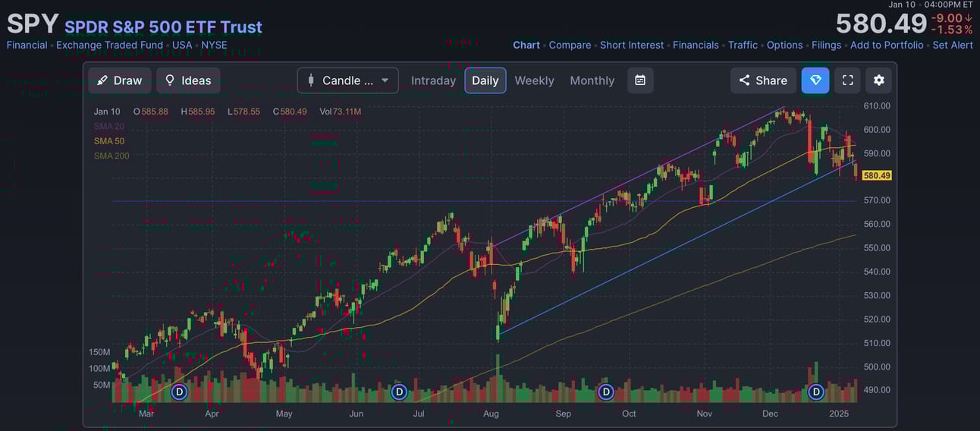Switch to Monthly timeframe

click(592, 80)
